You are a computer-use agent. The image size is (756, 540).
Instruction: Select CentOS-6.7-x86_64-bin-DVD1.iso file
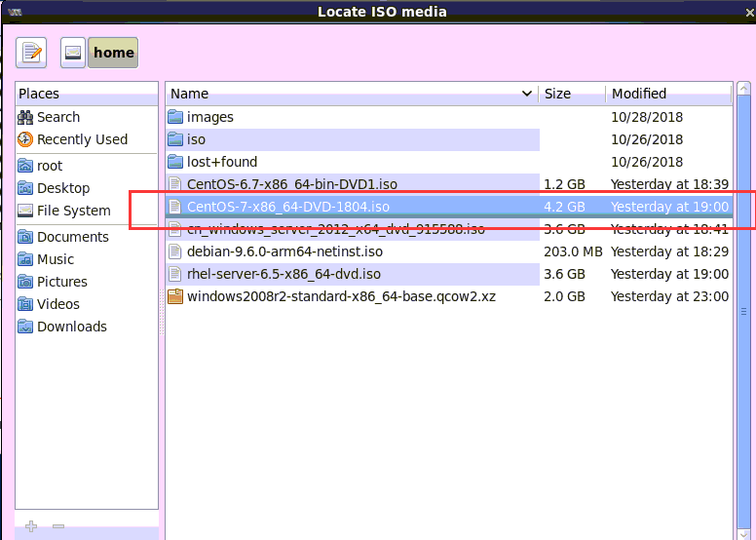coord(291,184)
